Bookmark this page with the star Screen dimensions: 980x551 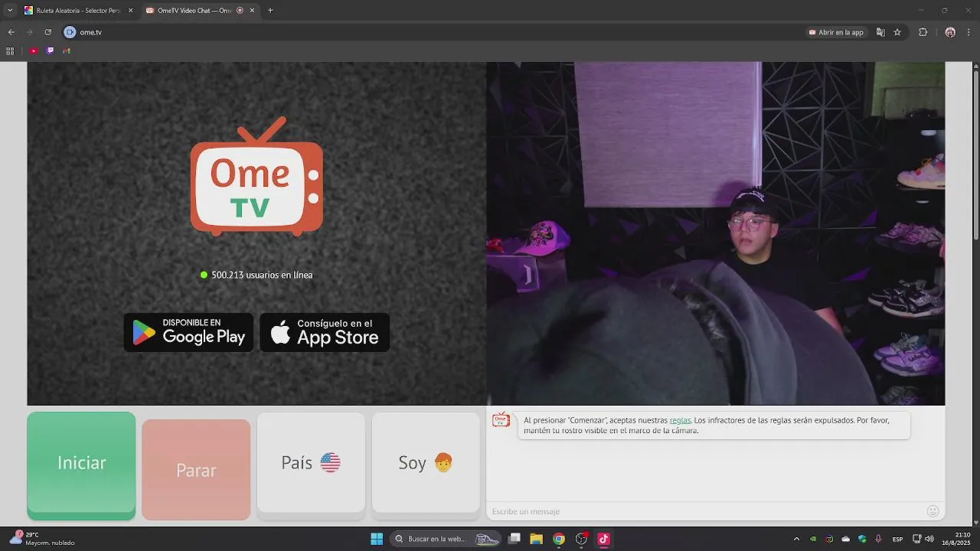click(897, 32)
